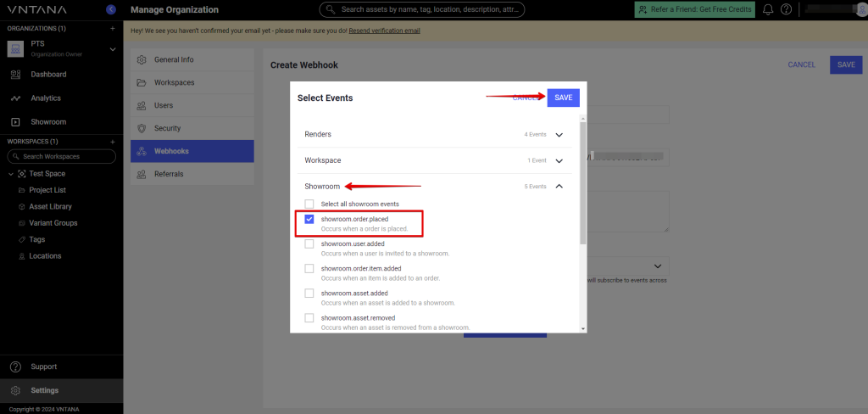The height and width of the screenshot is (414, 868).
Task: Go to Showroom in sidebar
Action: 47,122
